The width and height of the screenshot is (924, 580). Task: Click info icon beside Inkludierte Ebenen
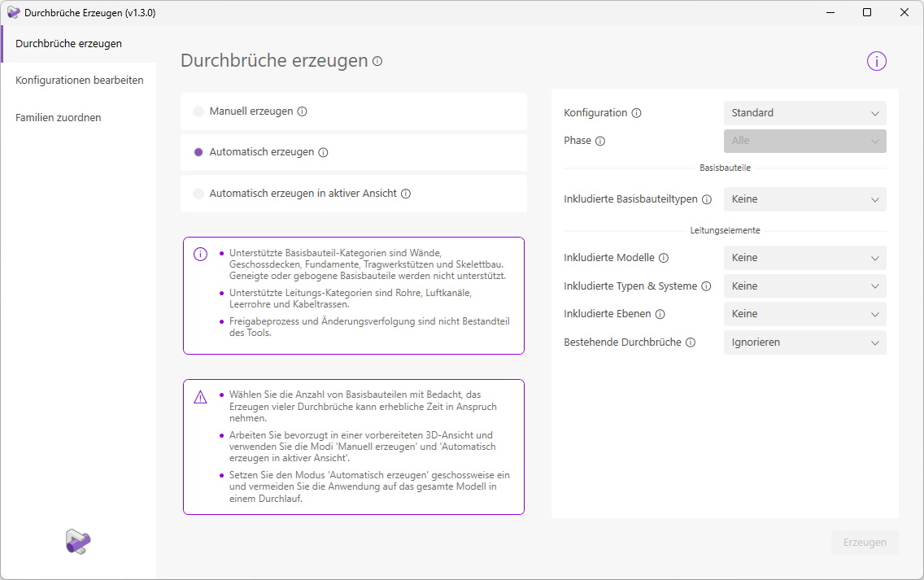pyautogui.click(x=660, y=314)
